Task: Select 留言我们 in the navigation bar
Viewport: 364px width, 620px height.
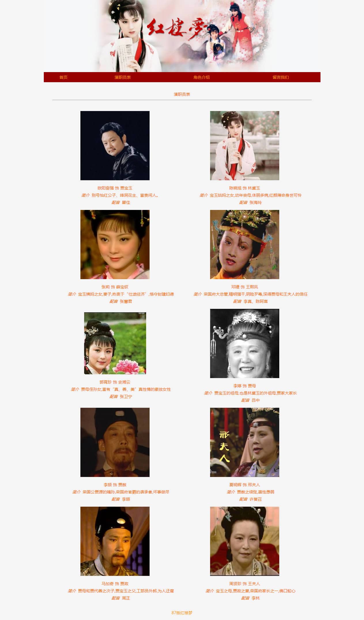Action: 280,77
